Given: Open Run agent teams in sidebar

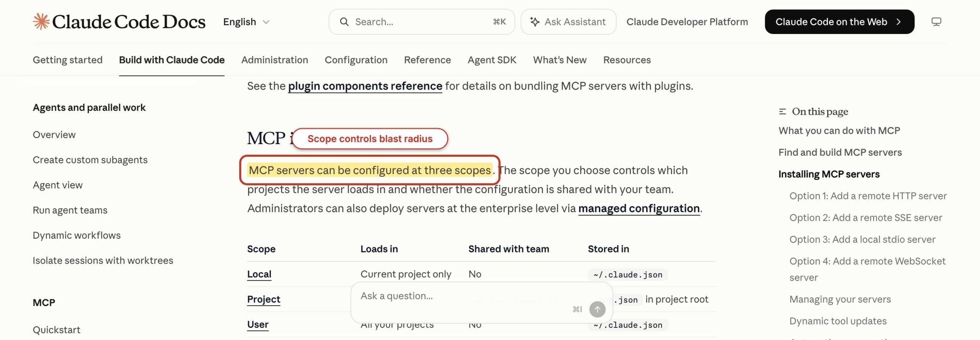Looking at the screenshot, I should coord(70,210).
